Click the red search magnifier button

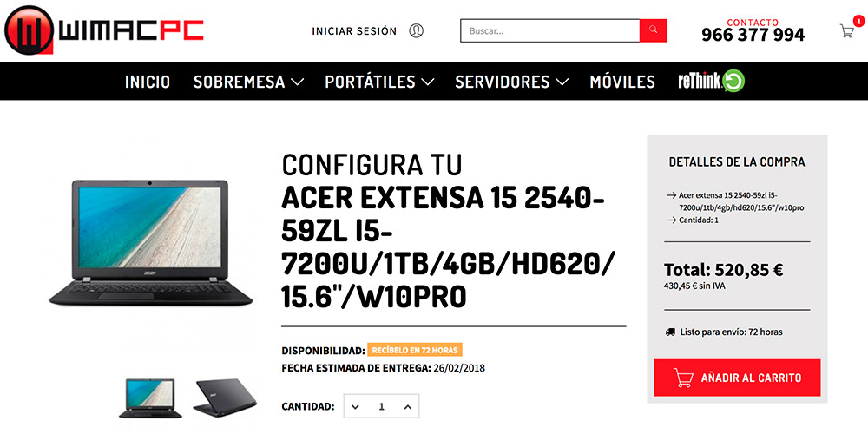click(654, 30)
